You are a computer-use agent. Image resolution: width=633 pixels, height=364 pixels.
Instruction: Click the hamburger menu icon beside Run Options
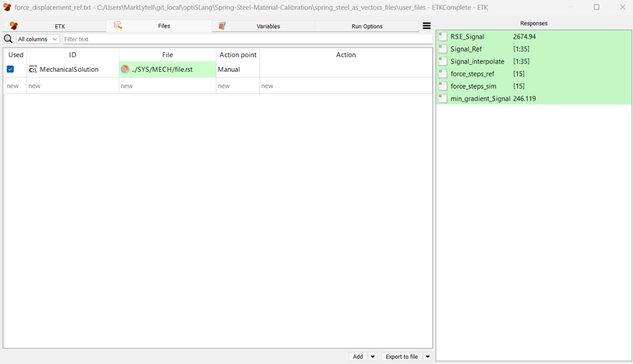[x=427, y=26]
